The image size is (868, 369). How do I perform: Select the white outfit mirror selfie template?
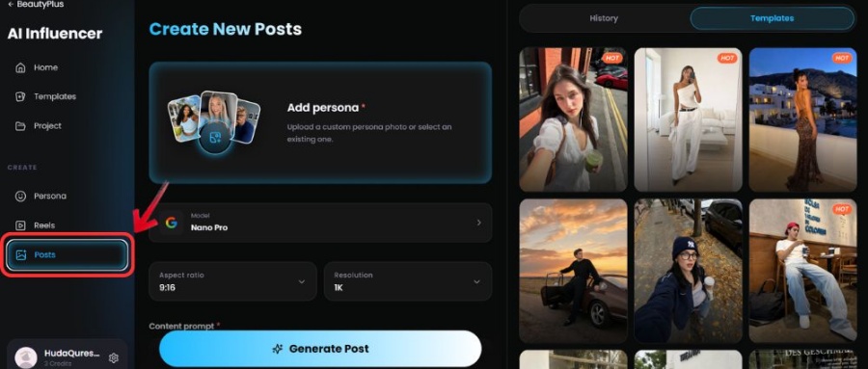point(688,119)
